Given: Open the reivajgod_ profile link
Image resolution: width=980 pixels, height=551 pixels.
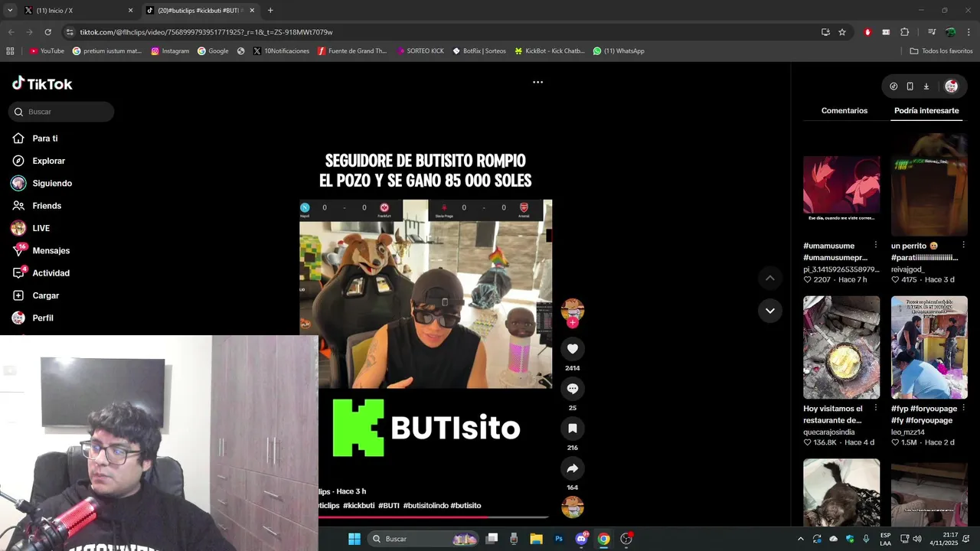Looking at the screenshot, I should click(x=908, y=269).
